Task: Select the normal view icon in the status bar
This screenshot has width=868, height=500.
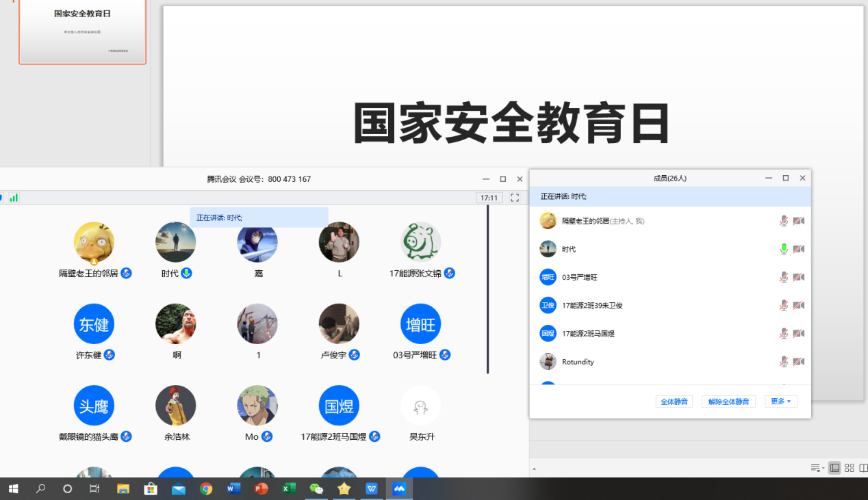Action: [x=834, y=468]
